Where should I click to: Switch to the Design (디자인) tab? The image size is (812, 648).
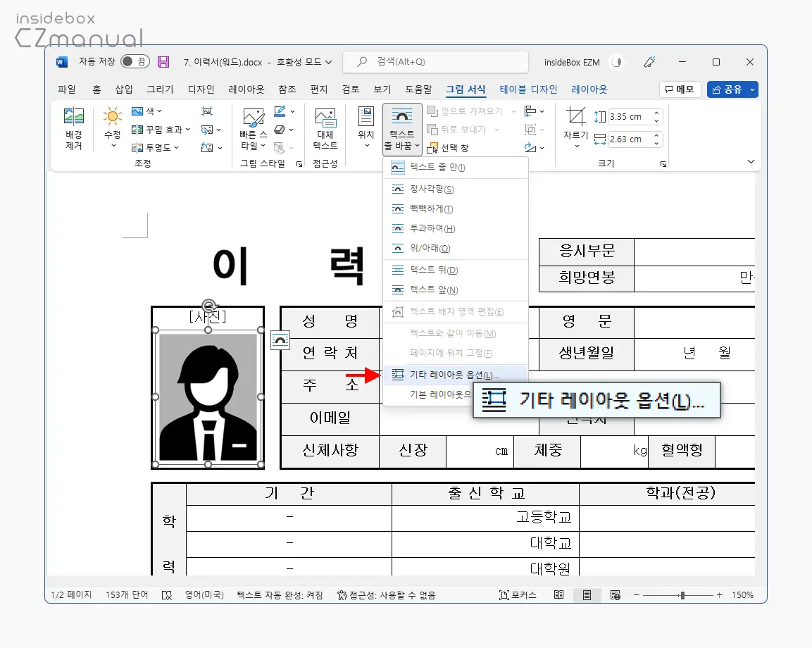click(x=201, y=89)
